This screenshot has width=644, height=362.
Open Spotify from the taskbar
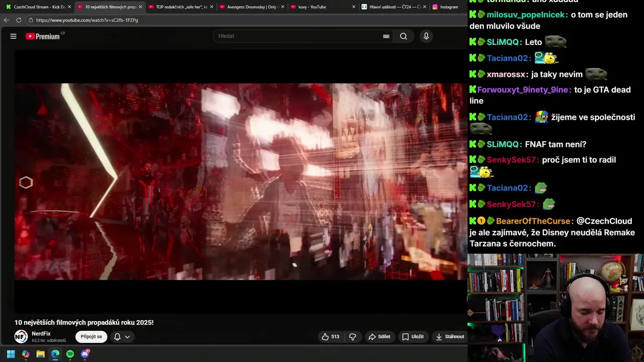[70, 354]
